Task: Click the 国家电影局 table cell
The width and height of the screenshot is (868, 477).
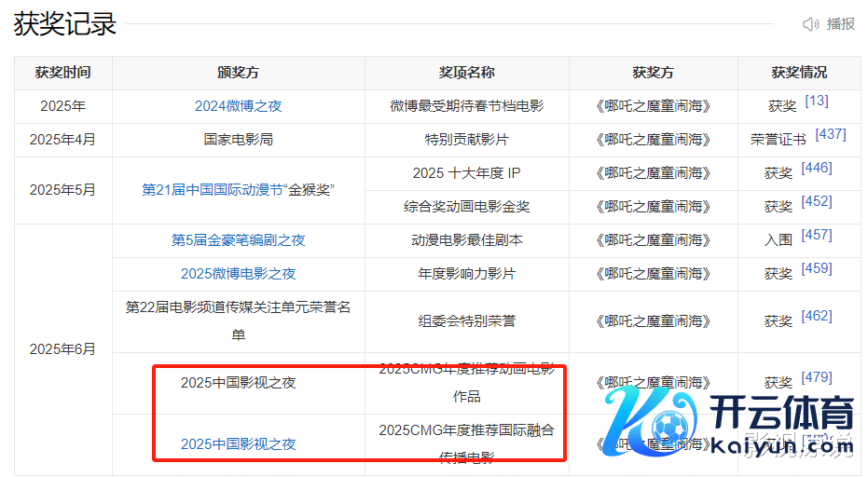Action: point(238,140)
